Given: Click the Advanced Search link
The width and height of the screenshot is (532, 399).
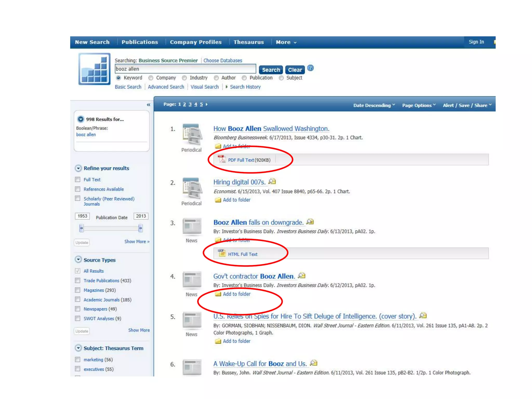Looking at the screenshot, I should [166, 87].
